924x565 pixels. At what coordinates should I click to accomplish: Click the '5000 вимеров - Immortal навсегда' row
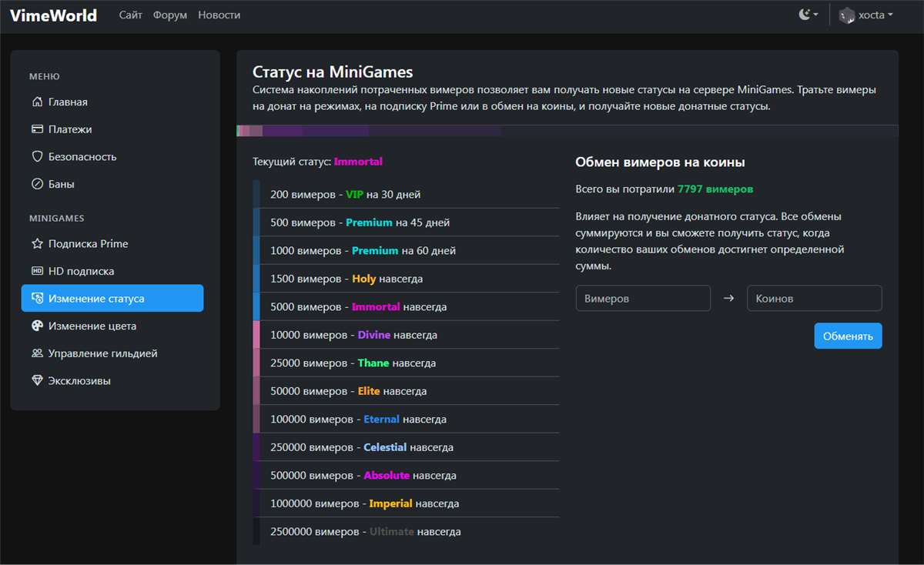coord(406,306)
